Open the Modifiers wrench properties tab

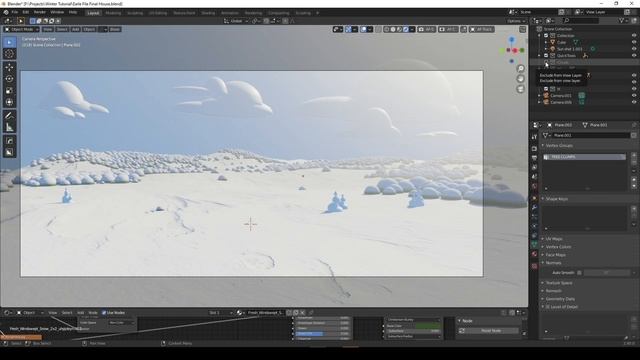[x=534, y=207]
